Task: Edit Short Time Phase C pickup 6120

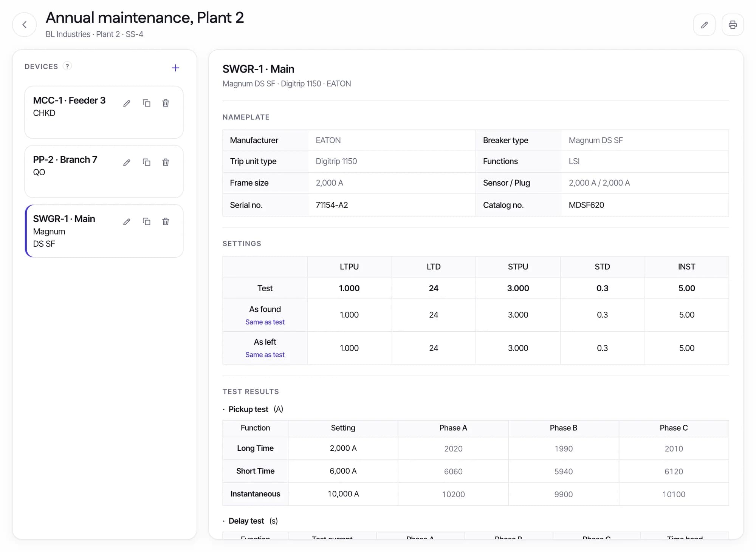Action: tap(674, 472)
